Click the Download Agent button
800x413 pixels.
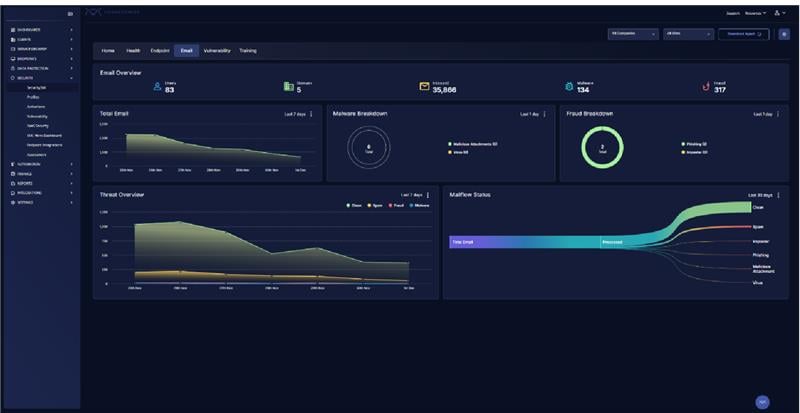(745, 34)
